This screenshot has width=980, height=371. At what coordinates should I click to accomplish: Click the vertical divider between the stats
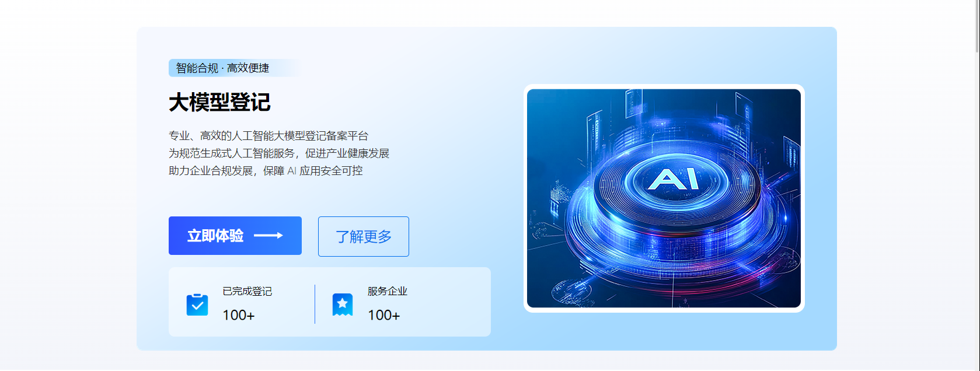click(315, 304)
